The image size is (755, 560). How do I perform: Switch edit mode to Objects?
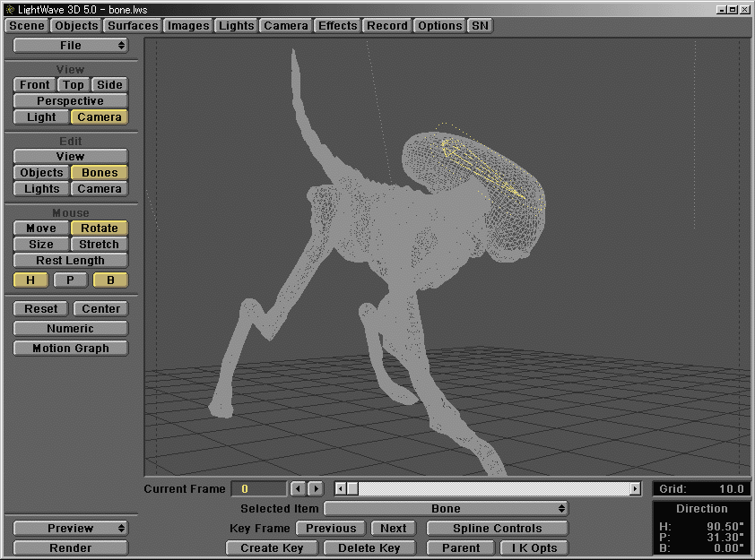click(x=40, y=172)
